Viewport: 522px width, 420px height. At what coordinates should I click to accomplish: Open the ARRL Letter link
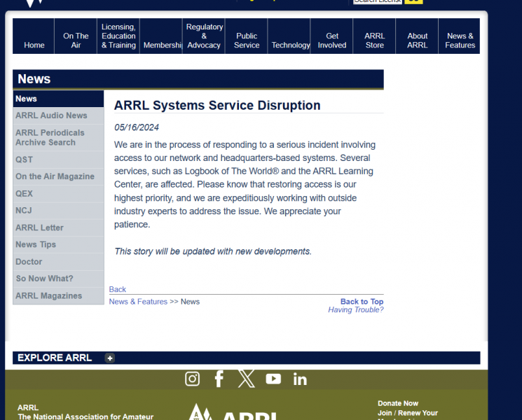click(x=58, y=227)
